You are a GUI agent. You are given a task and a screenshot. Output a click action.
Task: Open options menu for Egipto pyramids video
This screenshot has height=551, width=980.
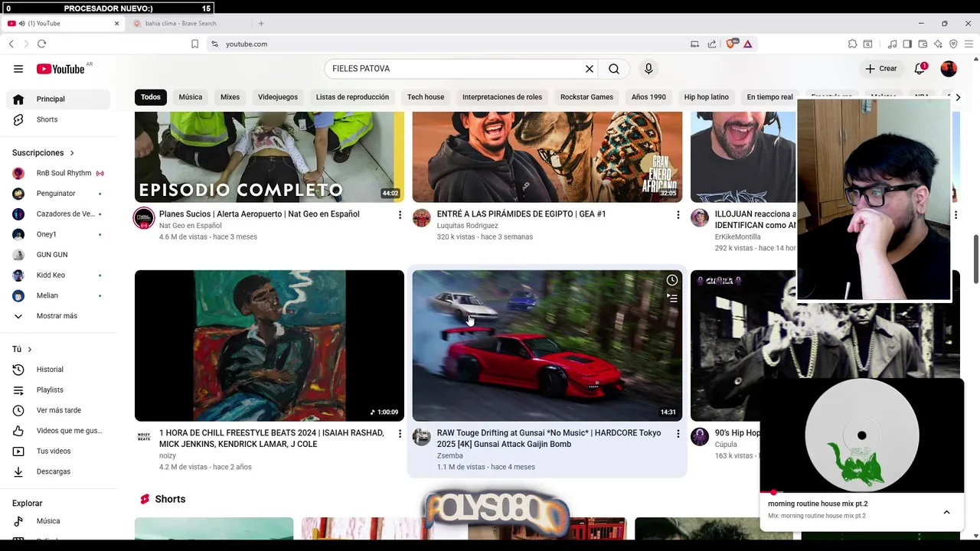point(678,215)
